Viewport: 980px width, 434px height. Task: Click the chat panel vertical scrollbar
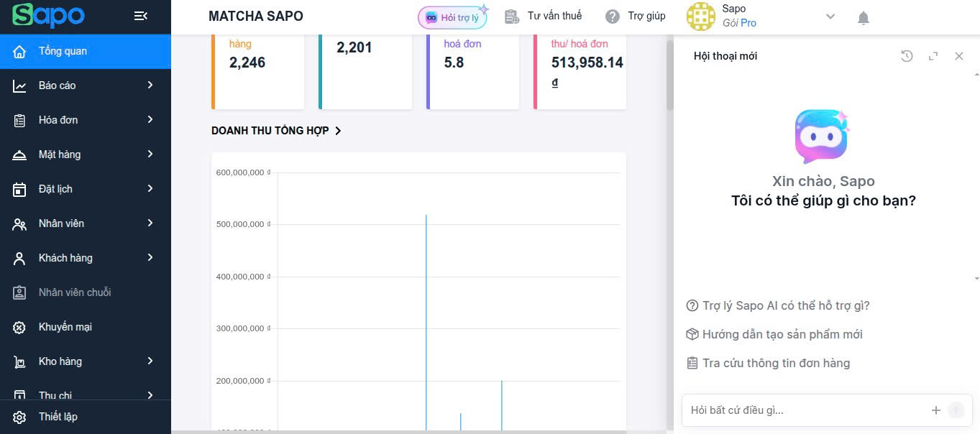976,176
